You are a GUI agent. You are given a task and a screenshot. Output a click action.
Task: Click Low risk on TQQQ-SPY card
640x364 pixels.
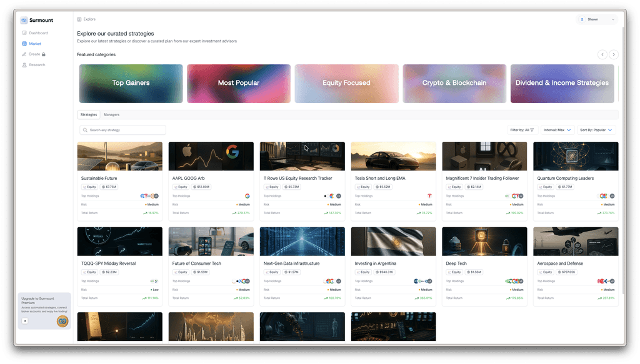(x=155, y=290)
